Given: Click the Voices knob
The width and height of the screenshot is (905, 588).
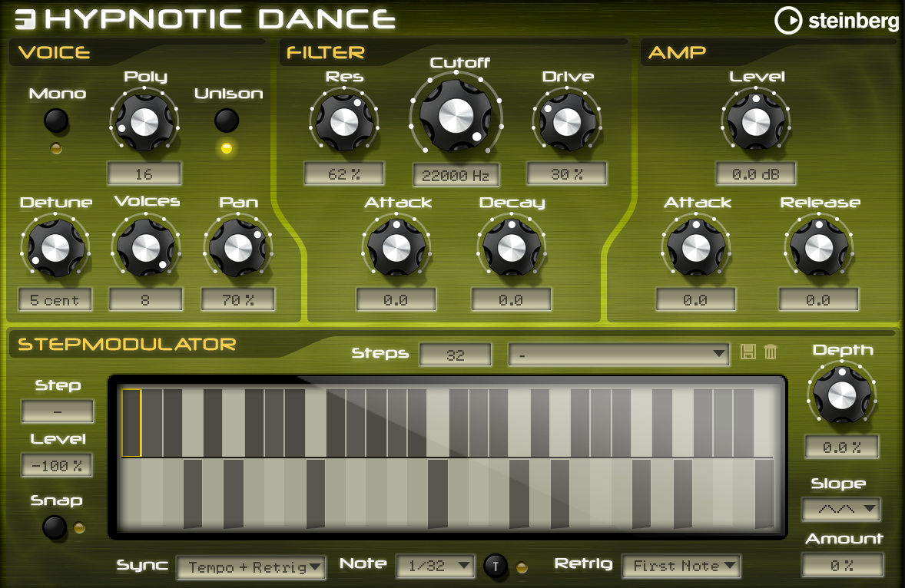Looking at the screenshot, I should tap(145, 248).
